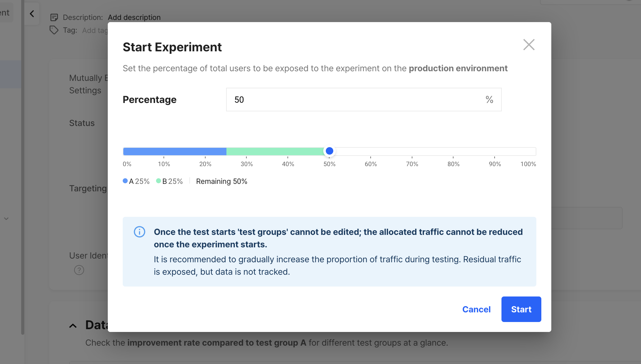Click the blue A group legend dot

pyautogui.click(x=125, y=181)
